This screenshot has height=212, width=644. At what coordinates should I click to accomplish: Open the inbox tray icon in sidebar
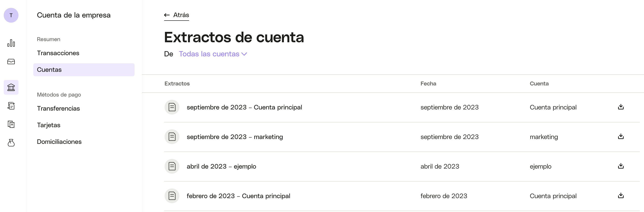pos(11,62)
